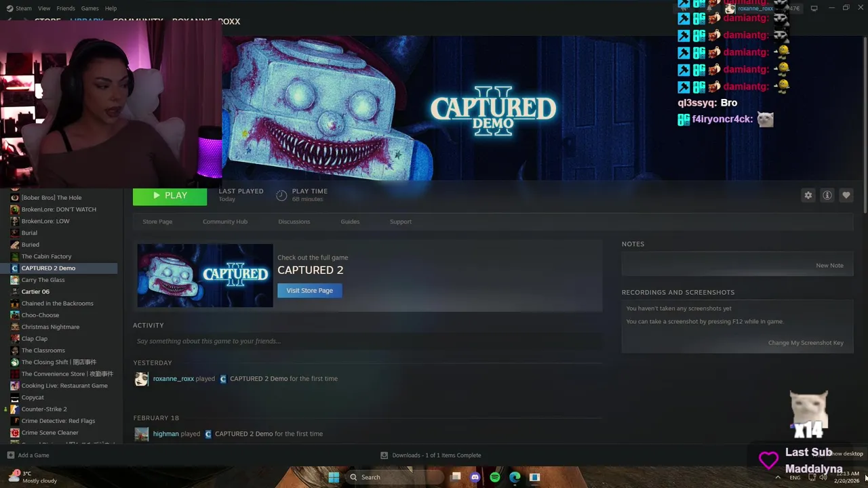Click the Burial game icon in the library
This screenshot has width=868, height=488.
click(x=15, y=232)
